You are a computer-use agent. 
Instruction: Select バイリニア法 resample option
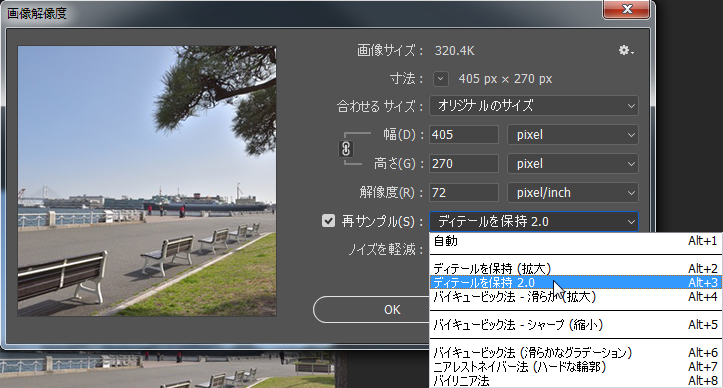pos(575,381)
